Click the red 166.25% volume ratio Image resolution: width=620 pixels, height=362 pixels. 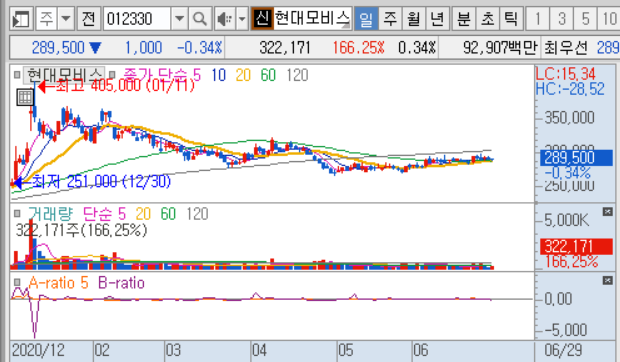(x=358, y=48)
